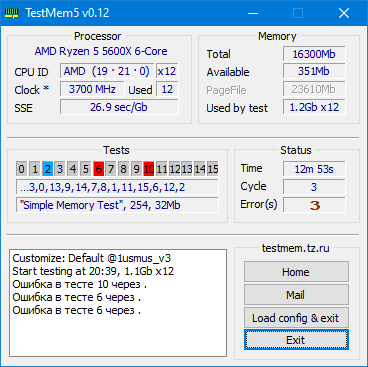Select test box 5
Screen dimensions: 368x367
point(86,169)
